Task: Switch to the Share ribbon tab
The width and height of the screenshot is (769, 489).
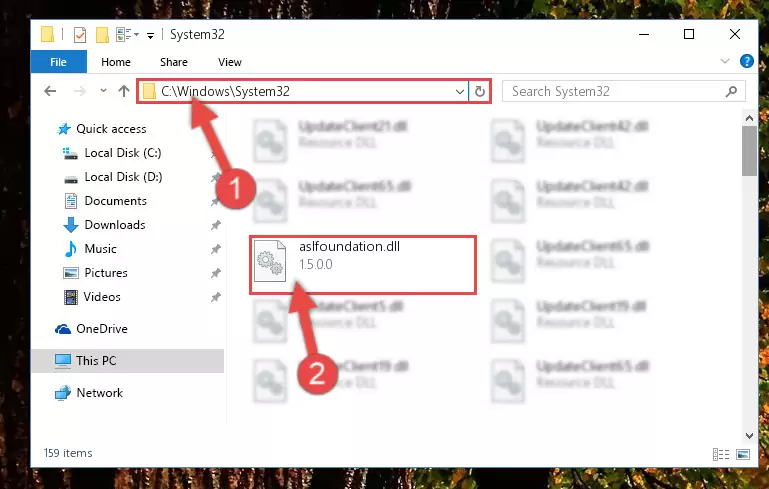Action: [x=174, y=62]
